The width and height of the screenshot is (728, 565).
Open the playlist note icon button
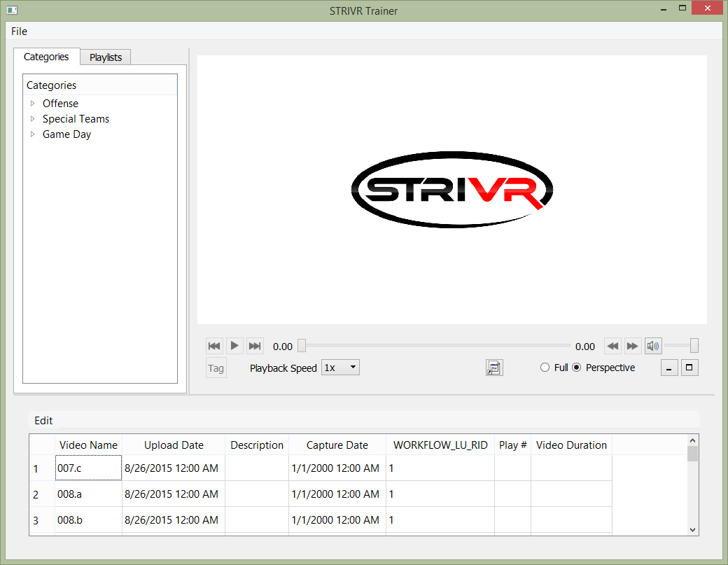pyautogui.click(x=494, y=368)
